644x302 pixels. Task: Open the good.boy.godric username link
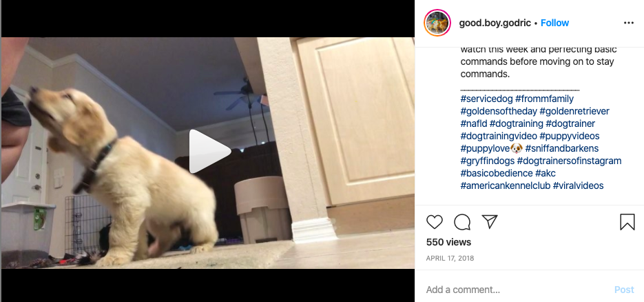[x=495, y=23]
